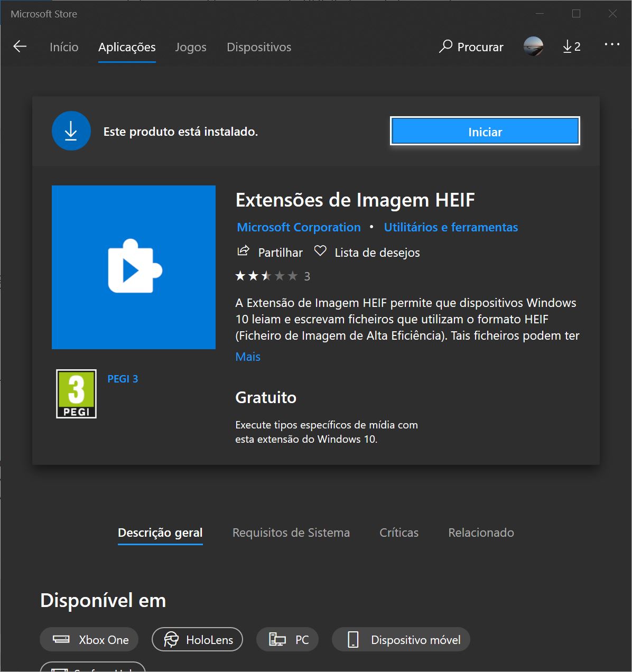Switch to the Aplicações tab
Viewport: 632px width, 672px height.
point(127,47)
